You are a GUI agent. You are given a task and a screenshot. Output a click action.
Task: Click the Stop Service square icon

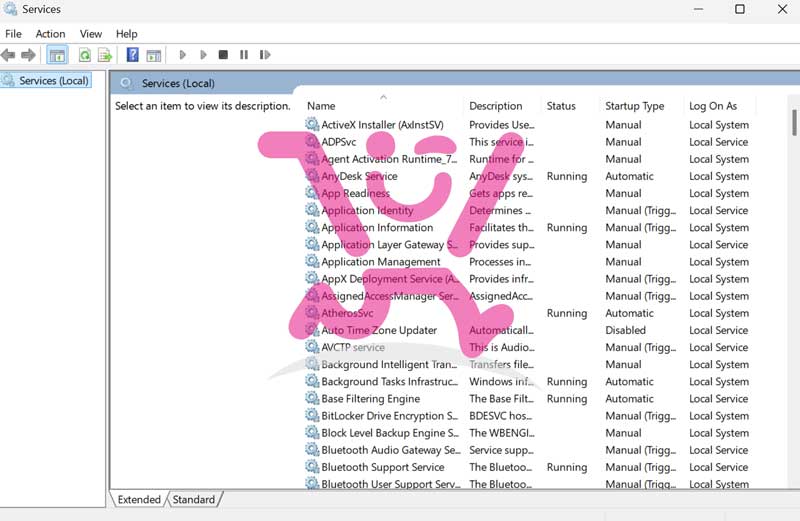(x=223, y=55)
